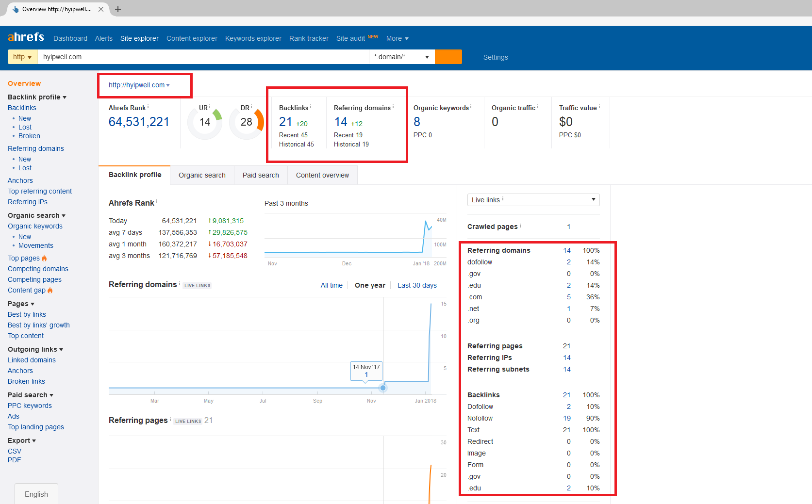Image resolution: width=812 pixels, height=504 pixels.
Task: Switch chart to Last 30 days
Action: coord(417,285)
